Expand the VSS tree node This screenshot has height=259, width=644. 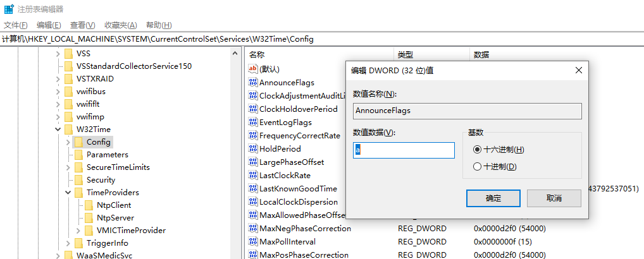pyautogui.click(x=58, y=53)
